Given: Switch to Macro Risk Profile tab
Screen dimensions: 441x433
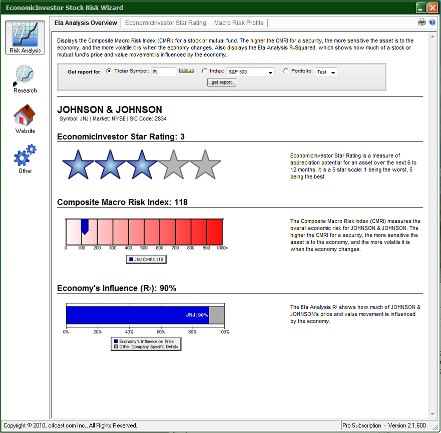Looking at the screenshot, I should tap(239, 23).
